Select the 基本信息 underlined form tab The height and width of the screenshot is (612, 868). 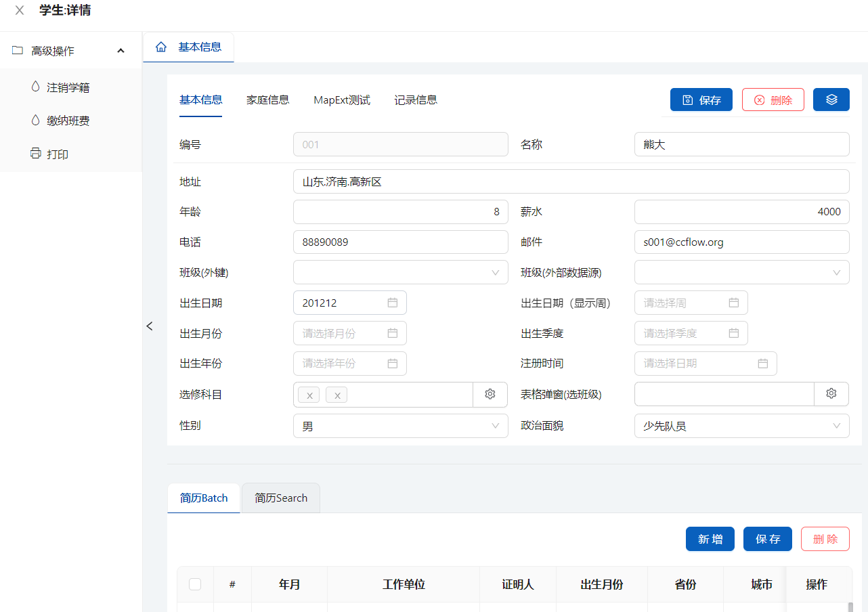(x=200, y=100)
